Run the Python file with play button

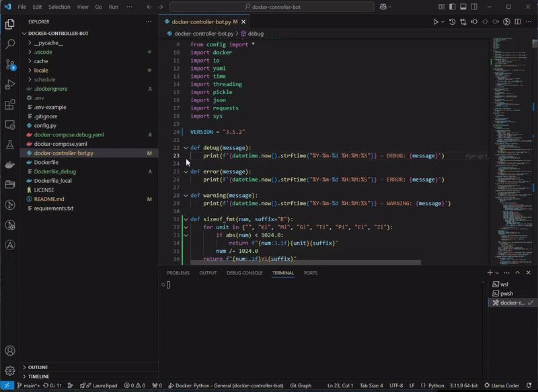[x=435, y=22]
